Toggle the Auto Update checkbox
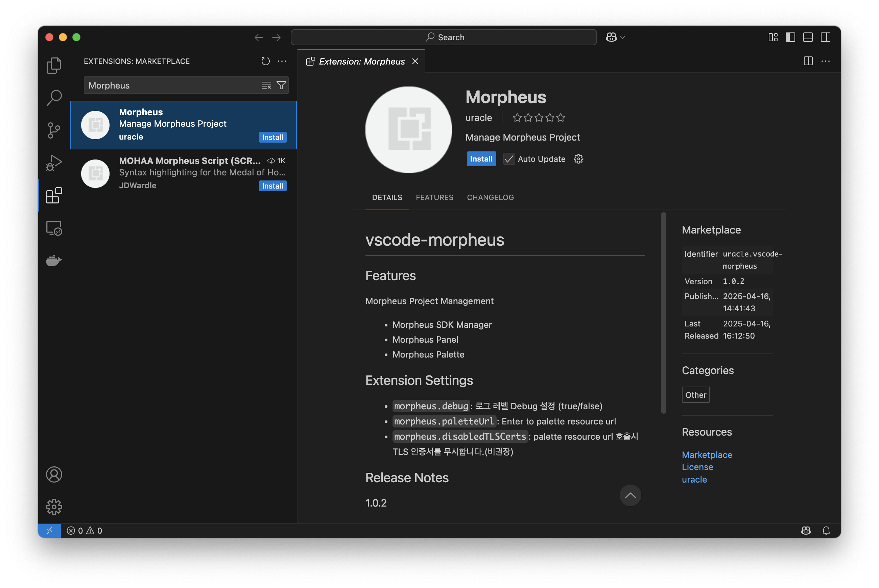Image resolution: width=879 pixels, height=588 pixels. pos(509,159)
